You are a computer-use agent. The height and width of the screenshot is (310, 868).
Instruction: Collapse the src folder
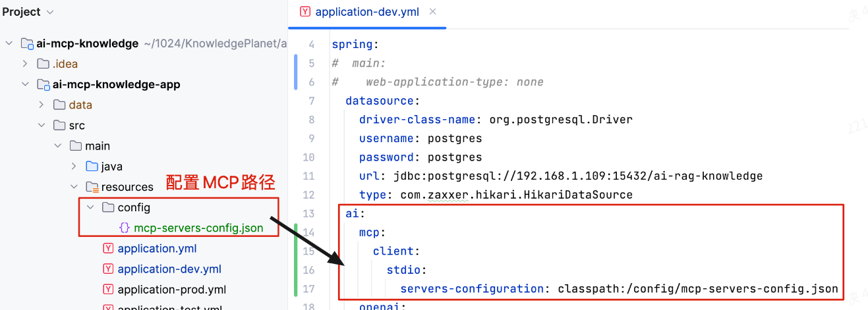(x=42, y=125)
